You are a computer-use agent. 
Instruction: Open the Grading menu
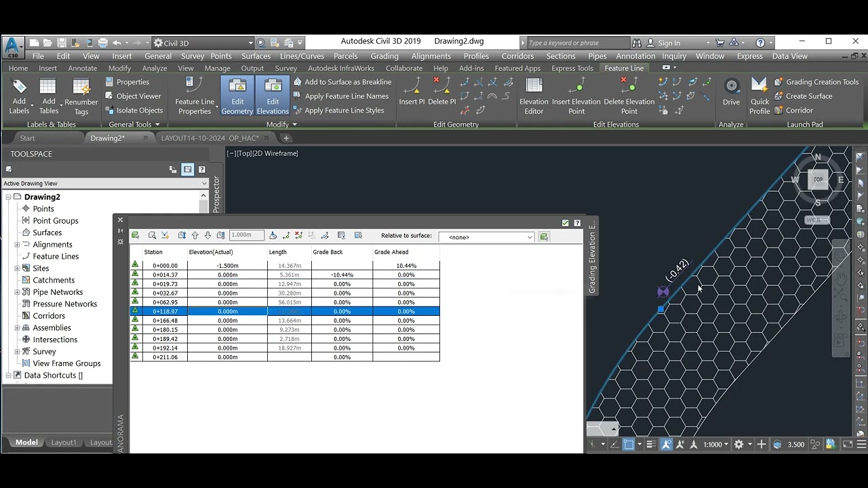click(x=384, y=56)
